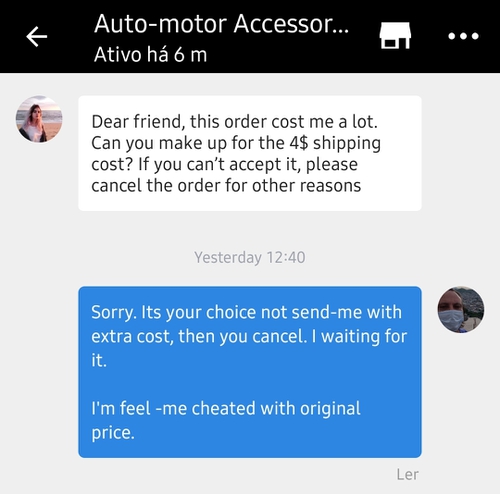Image resolution: width=500 pixels, height=494 pixels.
Task: Tap the seller's profile avatar
Action: 39,119
